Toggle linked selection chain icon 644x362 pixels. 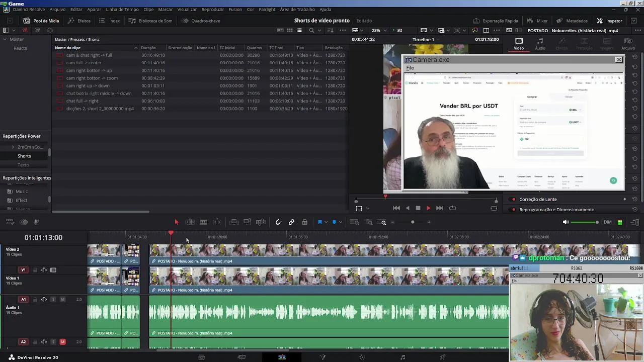tap(291, 222)
